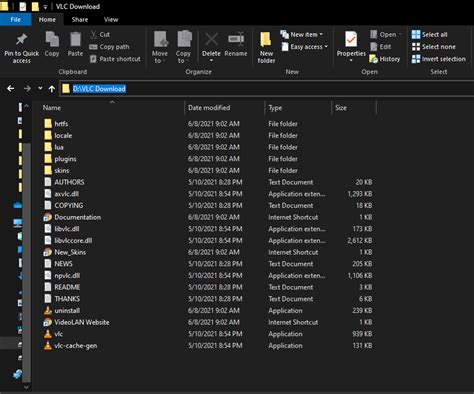Expand the Properties dropdown arrow

coord(351,60)
